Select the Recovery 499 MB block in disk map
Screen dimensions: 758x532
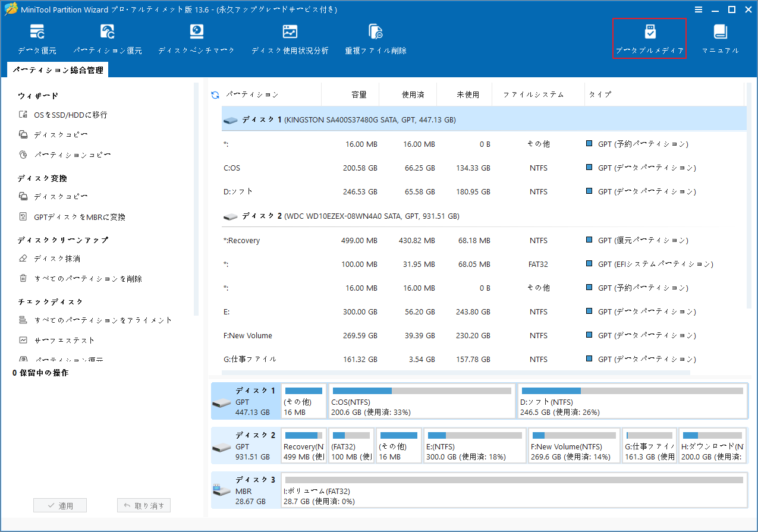click(x=304, y=446)
